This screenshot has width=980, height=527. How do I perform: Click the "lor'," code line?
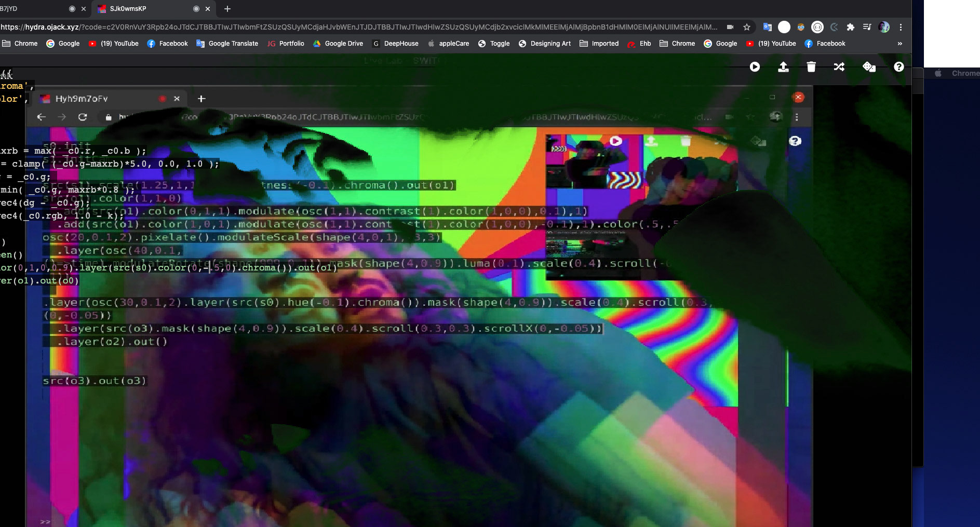coord(15,99)
